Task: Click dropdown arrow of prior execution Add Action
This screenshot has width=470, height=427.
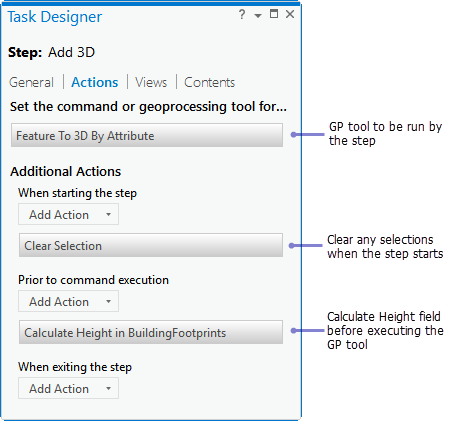Action: pos(108,302)
